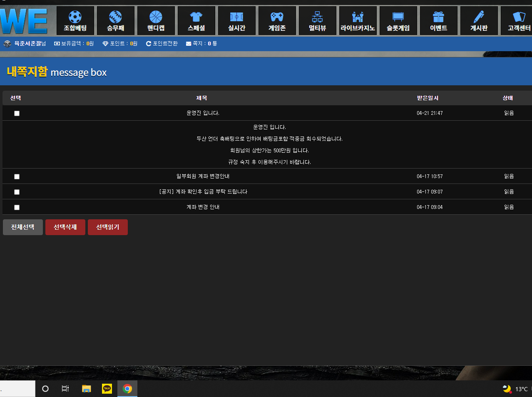Open KakaoTalk from the taskbar
Image resolution: width=532 pixels, height=397 pixels.
[107, 389]
